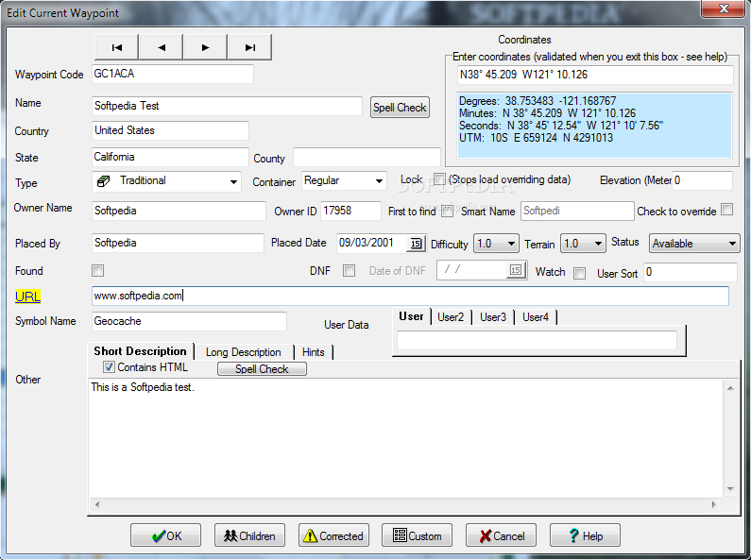Expand the Status dropdown showing Available
The width and height of the screenshot is (751, 560).
pos(694,244)
